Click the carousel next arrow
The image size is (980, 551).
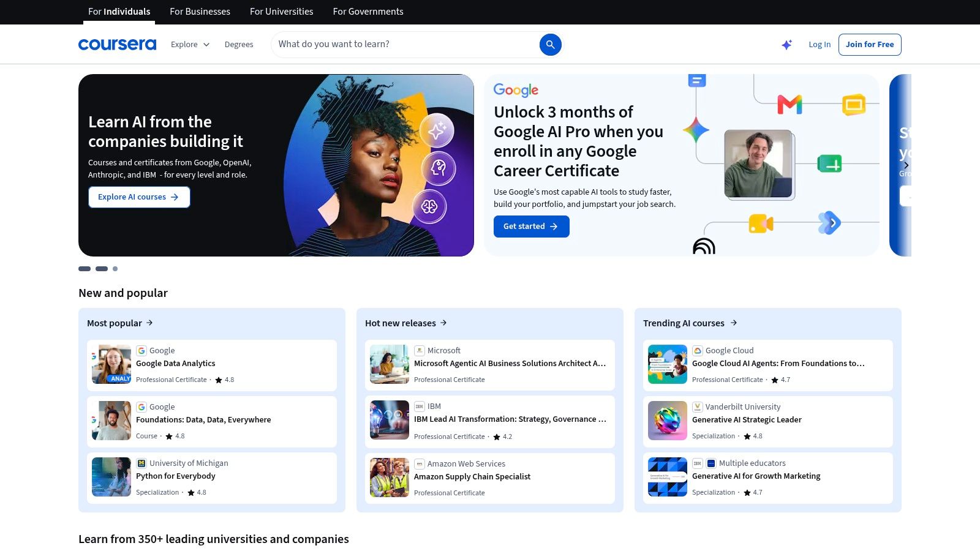(x=906, y=165)
